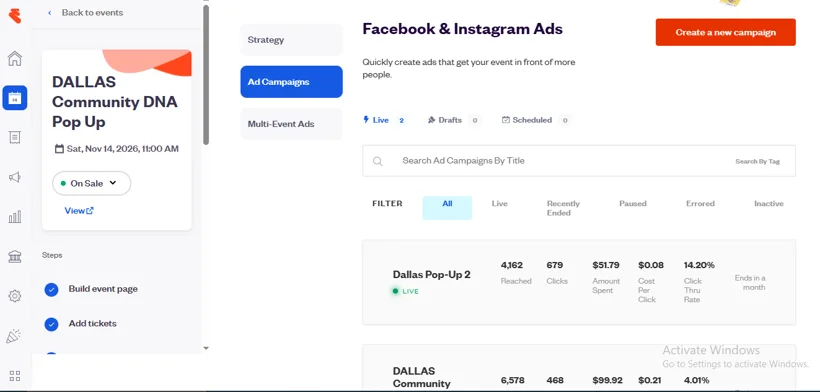This screenshot has width=820, height=392.
Task: Click Build event page checkmark
Action: point(51,289)
